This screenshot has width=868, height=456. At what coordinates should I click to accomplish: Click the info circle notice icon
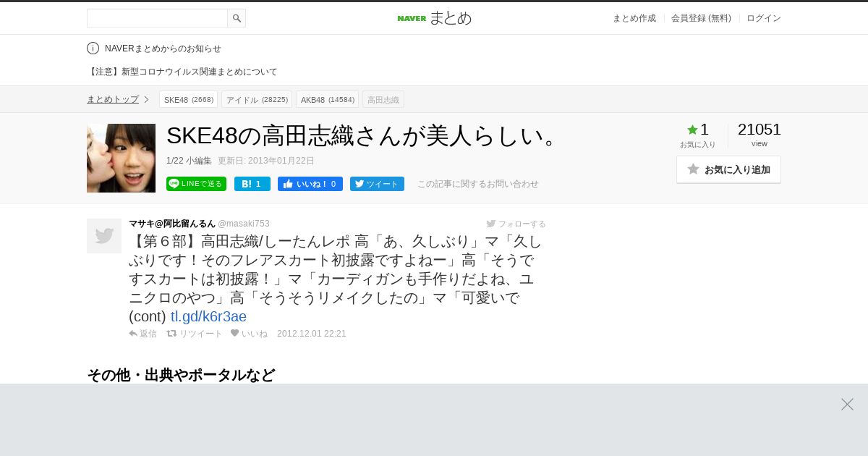point(93,48)
